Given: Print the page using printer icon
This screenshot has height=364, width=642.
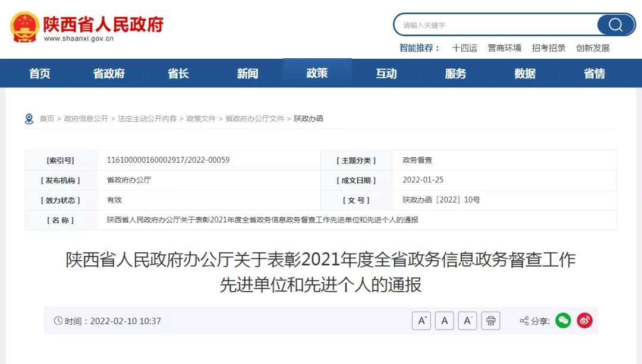Looking at the screenshot, I should (x=490, y=321).
